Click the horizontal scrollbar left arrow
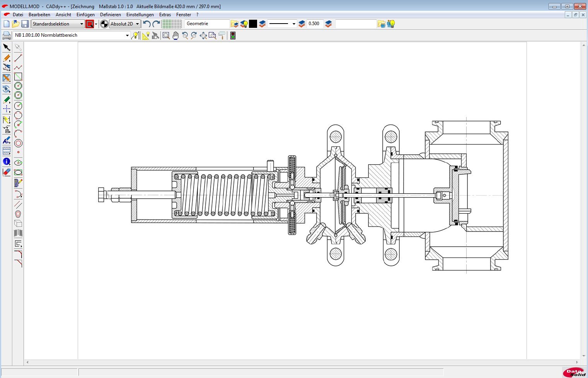Screen dimensions: 588x378 (x=27, y=363)
